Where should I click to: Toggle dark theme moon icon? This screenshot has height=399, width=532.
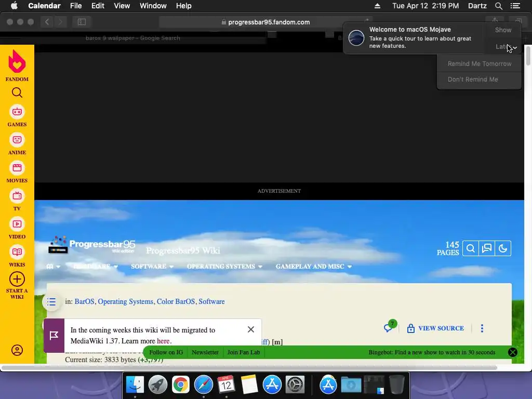(x=503, y=248)
